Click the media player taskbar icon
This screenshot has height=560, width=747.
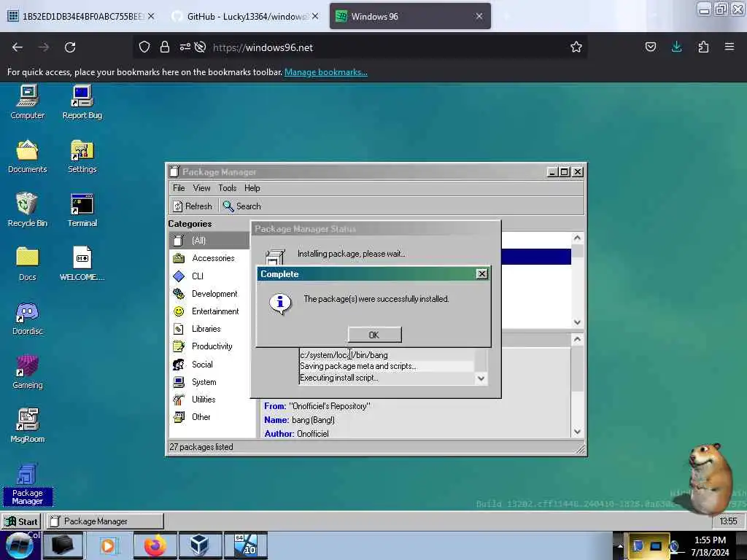tap(108, 545)
